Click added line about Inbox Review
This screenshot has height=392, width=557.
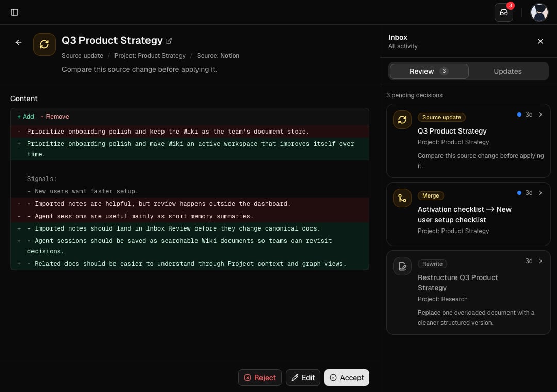[x=190, y=228]
